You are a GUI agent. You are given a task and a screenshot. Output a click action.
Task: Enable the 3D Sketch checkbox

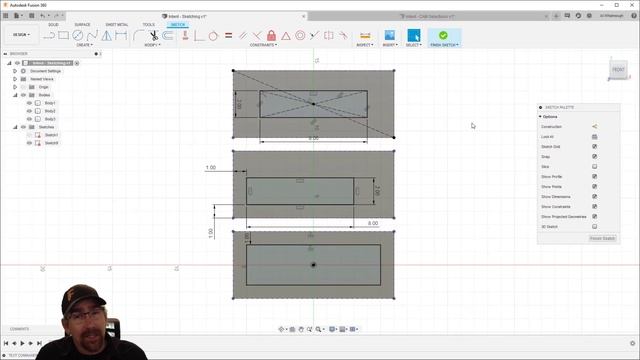[594, 227]
